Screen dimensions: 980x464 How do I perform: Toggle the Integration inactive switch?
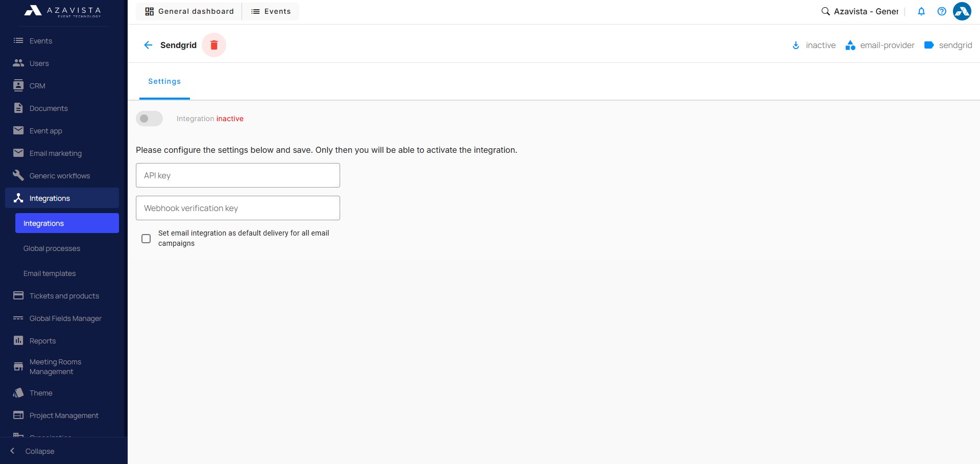point(149,119)
